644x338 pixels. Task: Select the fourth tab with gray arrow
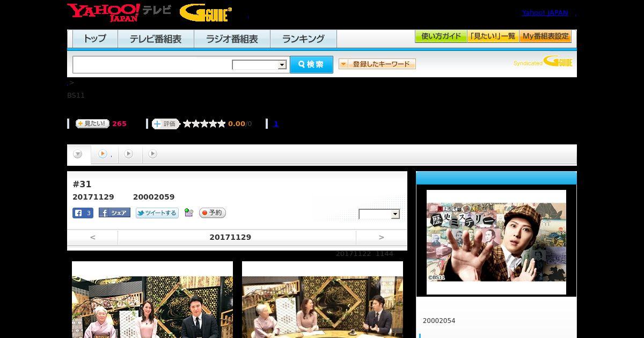coord(153,155)
